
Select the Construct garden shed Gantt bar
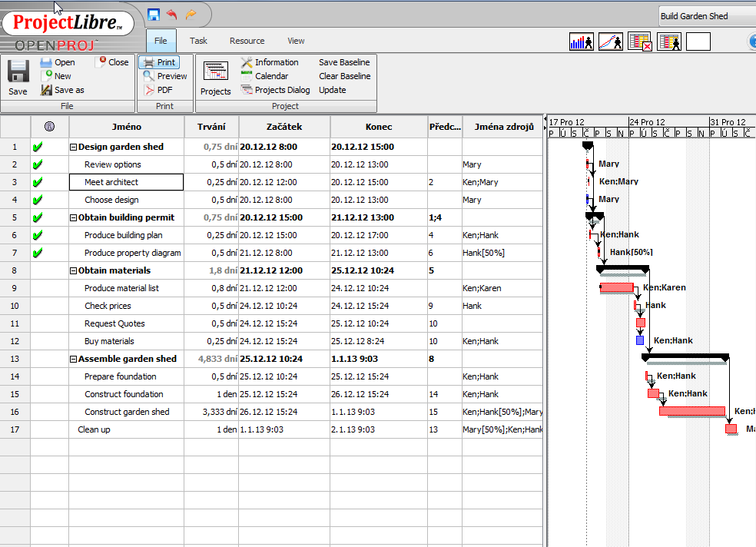(692, 411)
